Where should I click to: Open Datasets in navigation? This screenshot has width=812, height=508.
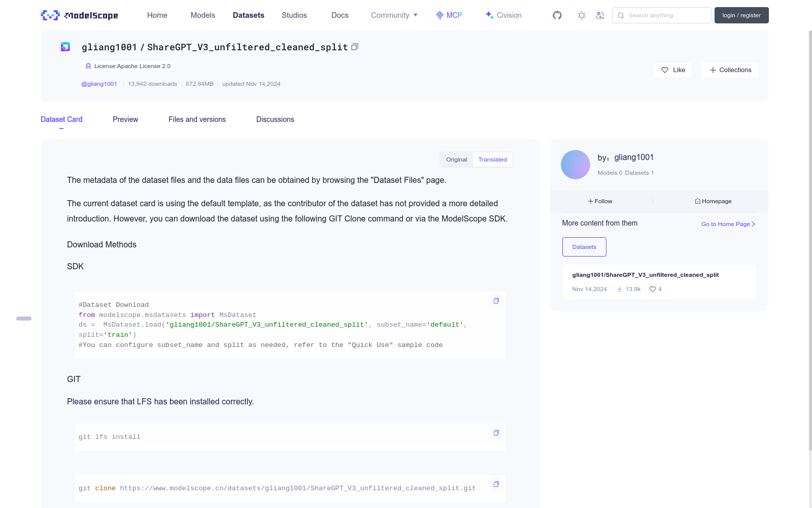(249, 15)
